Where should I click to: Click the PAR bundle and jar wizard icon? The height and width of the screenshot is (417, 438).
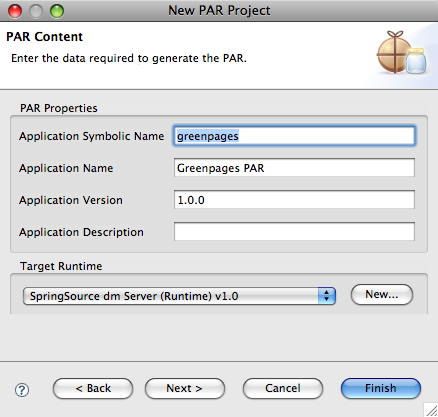coord(402,52)
